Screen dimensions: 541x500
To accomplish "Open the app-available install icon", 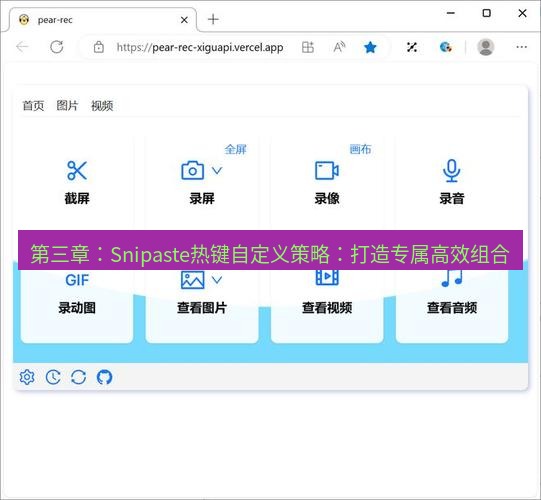I will click(308, 47).
